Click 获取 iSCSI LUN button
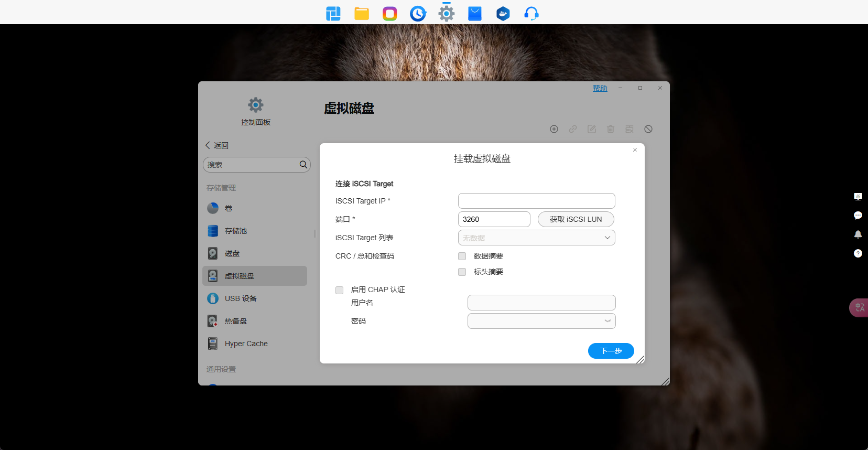The height and width of the screenshot is (450, 868). 576,219
